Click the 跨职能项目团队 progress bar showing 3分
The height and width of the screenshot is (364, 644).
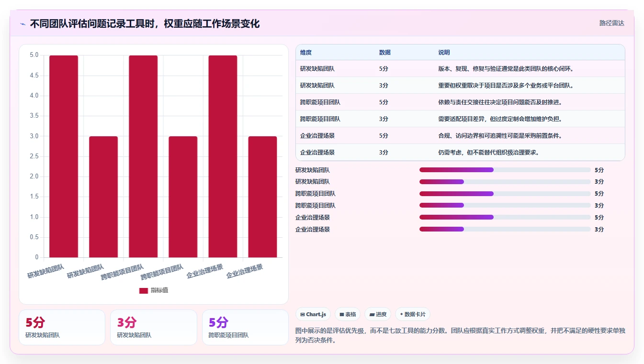pyautogui.click(x=505, y=205)
